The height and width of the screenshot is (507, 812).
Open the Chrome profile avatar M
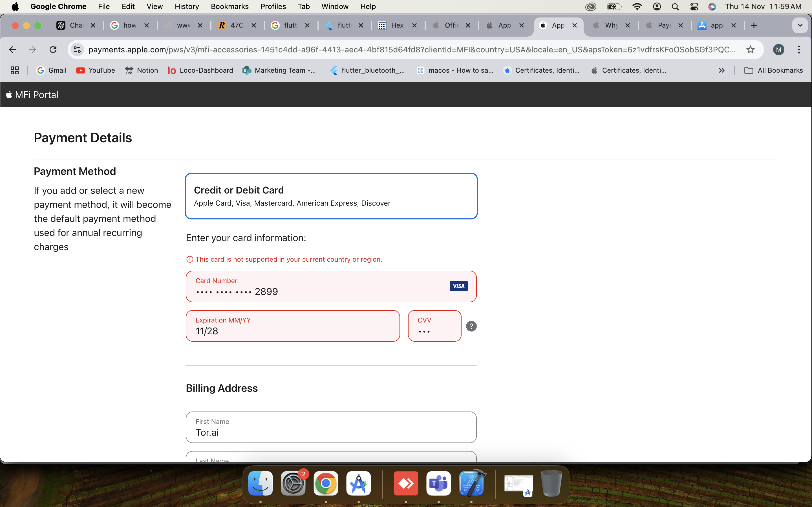pyautogui.click(x=778, y=50)
